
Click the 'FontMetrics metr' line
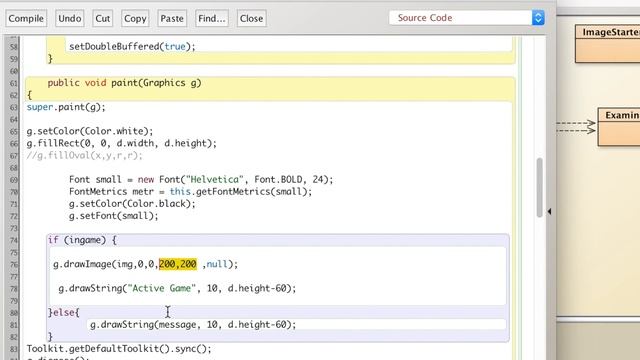pyautogui.click(x=190, y=191)
